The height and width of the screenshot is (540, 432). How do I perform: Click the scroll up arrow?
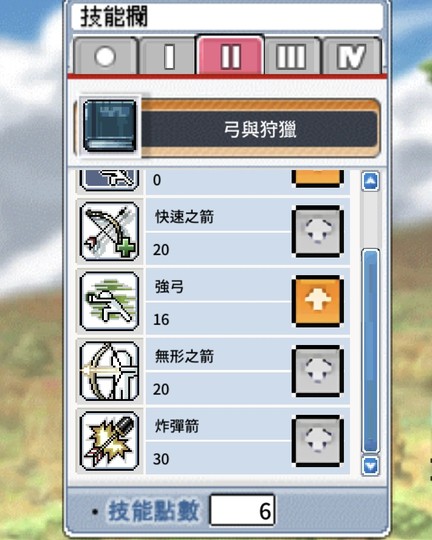coord(370,181)
